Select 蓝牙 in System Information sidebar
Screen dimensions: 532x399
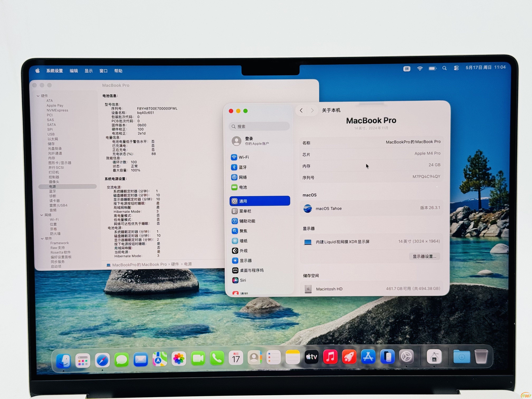point(52,191)
